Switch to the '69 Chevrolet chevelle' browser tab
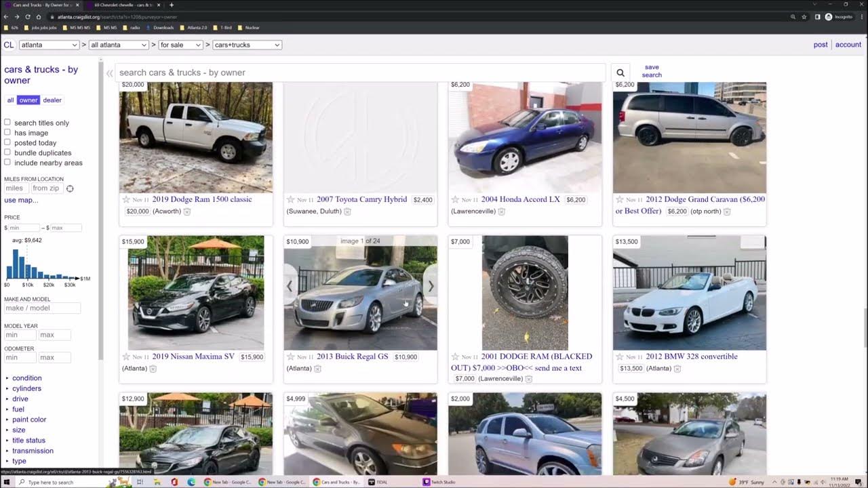Image resolution: width=868 pixels, height=488 pixels. pyautogui.click(x=125, y=5)
